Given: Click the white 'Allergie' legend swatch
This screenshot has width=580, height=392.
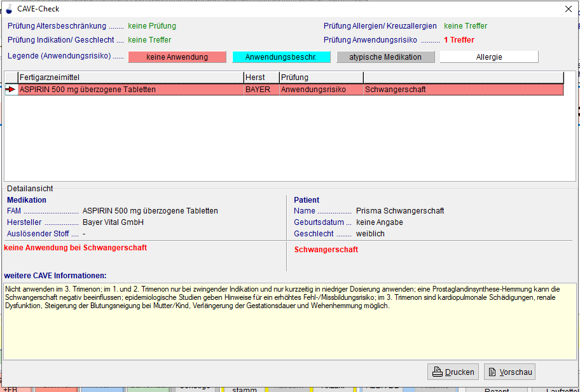Looking at the screenshot, I should pos(489,57).
